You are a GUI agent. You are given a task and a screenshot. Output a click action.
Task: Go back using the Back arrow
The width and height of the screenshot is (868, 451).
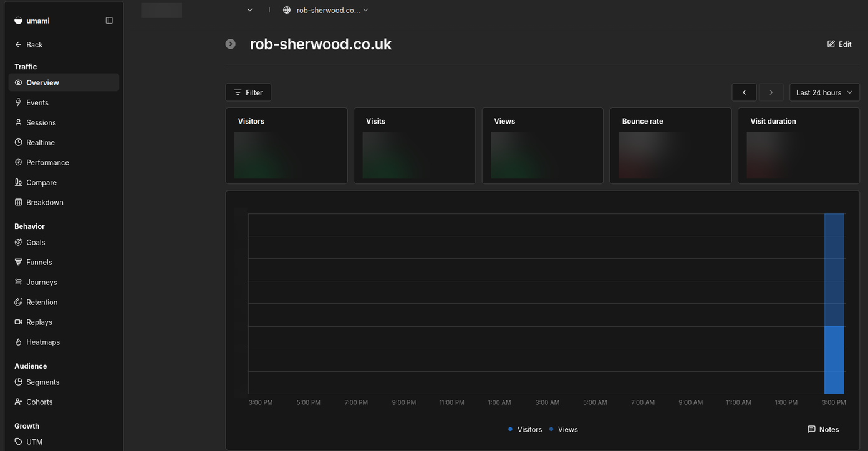[19, 45]
